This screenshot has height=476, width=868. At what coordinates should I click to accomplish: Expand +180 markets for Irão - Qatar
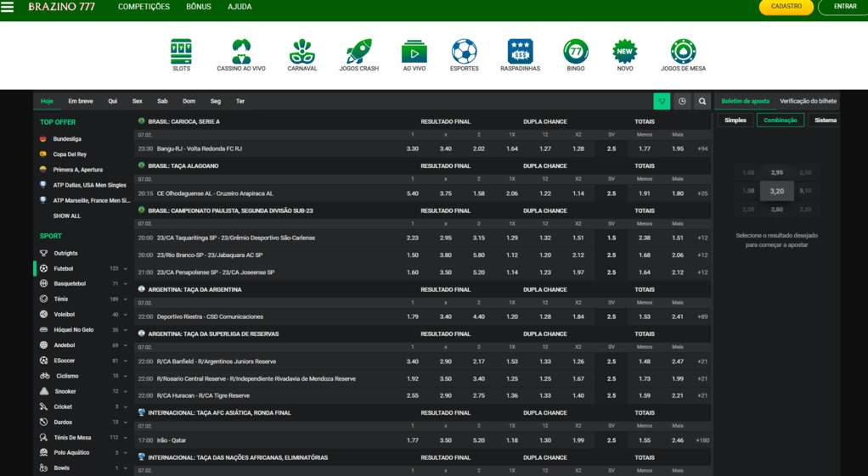pos(703,440)
